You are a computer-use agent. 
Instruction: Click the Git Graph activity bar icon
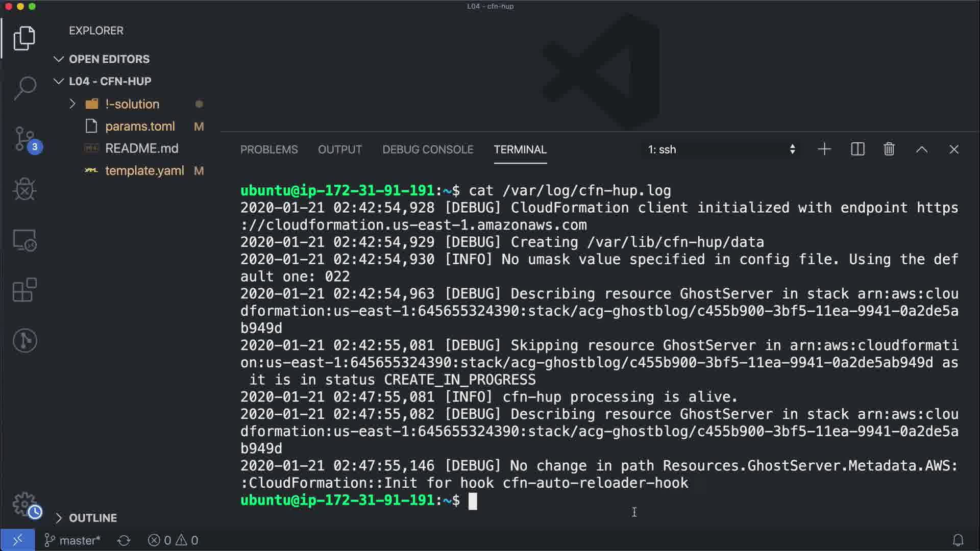pos(24,340)
